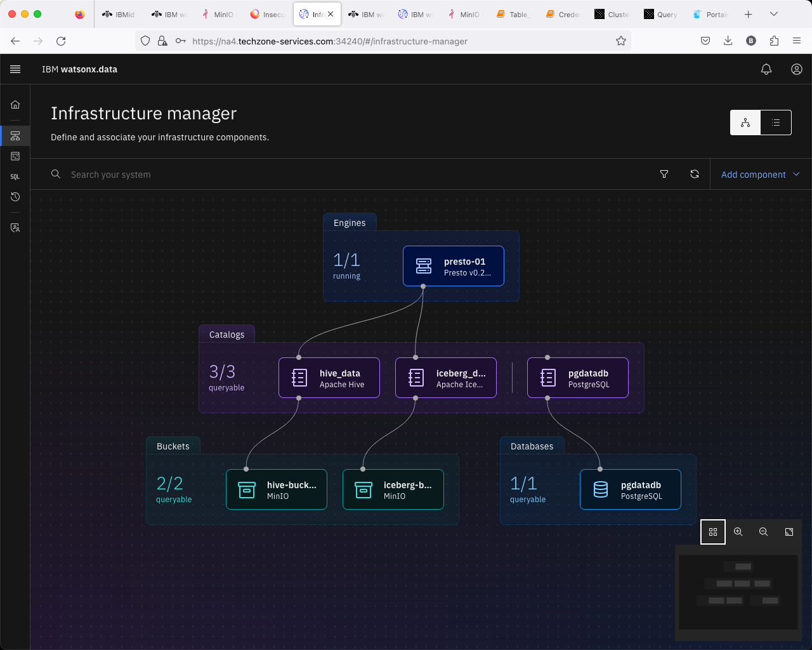Click the 2/2 queryable buckets count
This screenshot has width=812, height=650.
click(x=174, y=489)
